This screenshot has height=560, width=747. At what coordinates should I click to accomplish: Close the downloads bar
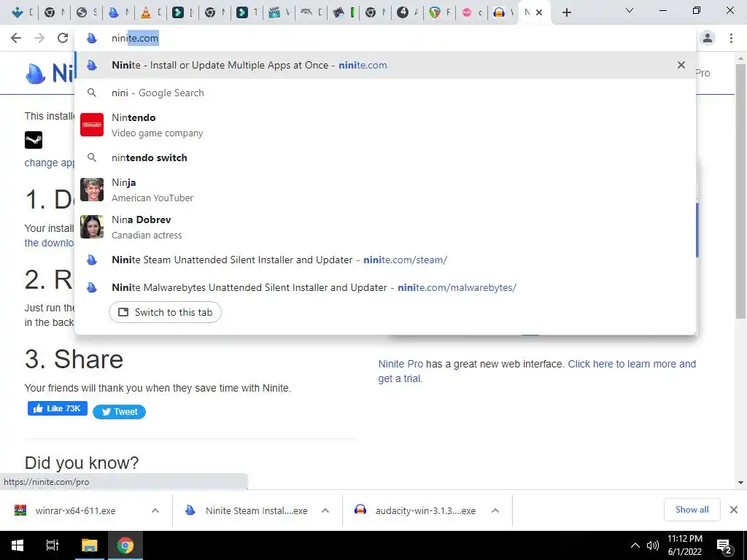[x=734, y=510]
